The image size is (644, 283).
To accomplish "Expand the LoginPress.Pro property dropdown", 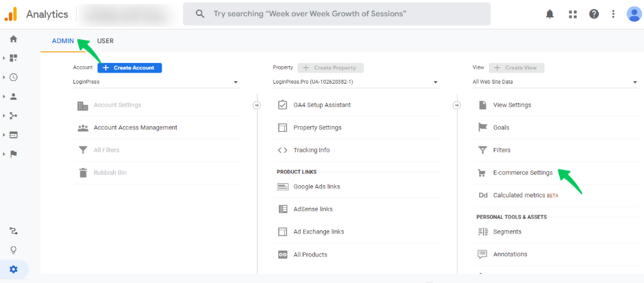I will click(355, 82).
